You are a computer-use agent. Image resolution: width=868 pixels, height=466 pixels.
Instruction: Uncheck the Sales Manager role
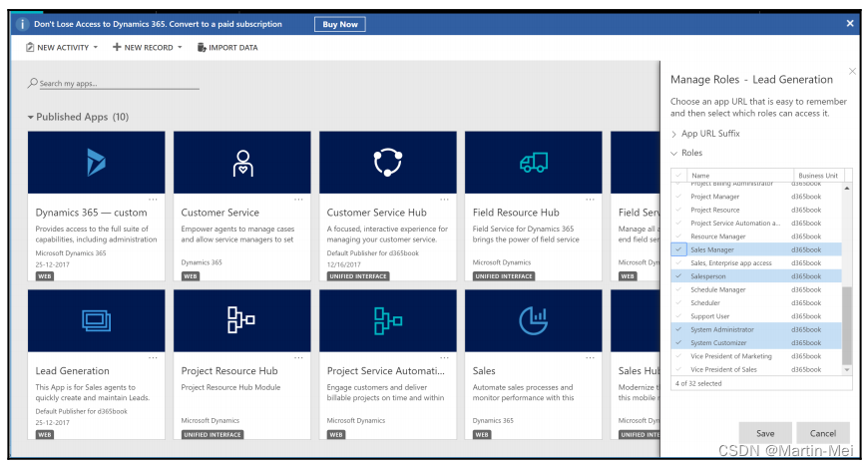678,249
